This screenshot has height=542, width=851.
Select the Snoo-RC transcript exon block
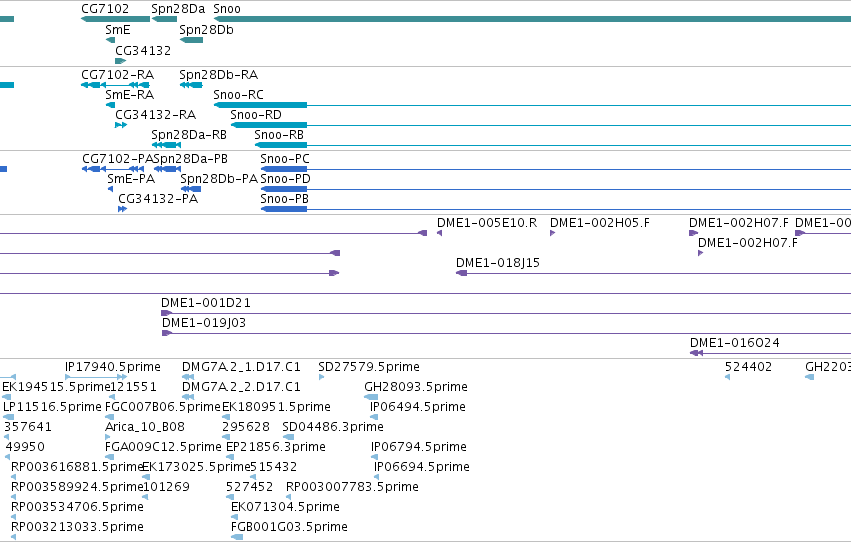(x=261, y=105)
